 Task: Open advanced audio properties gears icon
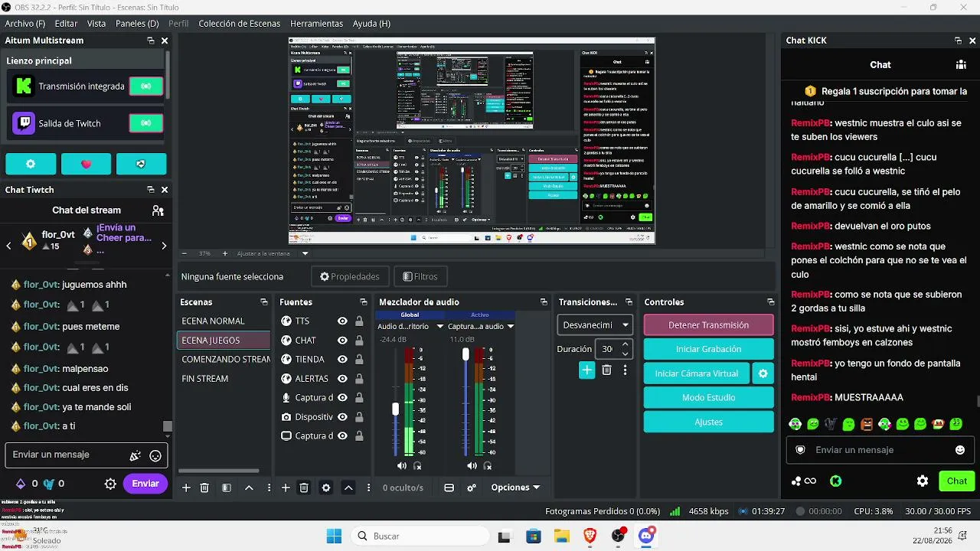coord(472,487)
